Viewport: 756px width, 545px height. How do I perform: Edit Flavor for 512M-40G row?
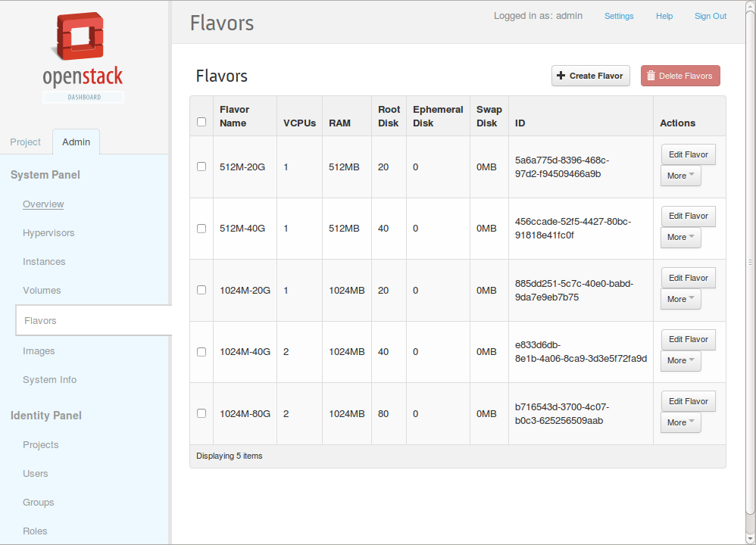pyautogui.click(x=688, y=216)
